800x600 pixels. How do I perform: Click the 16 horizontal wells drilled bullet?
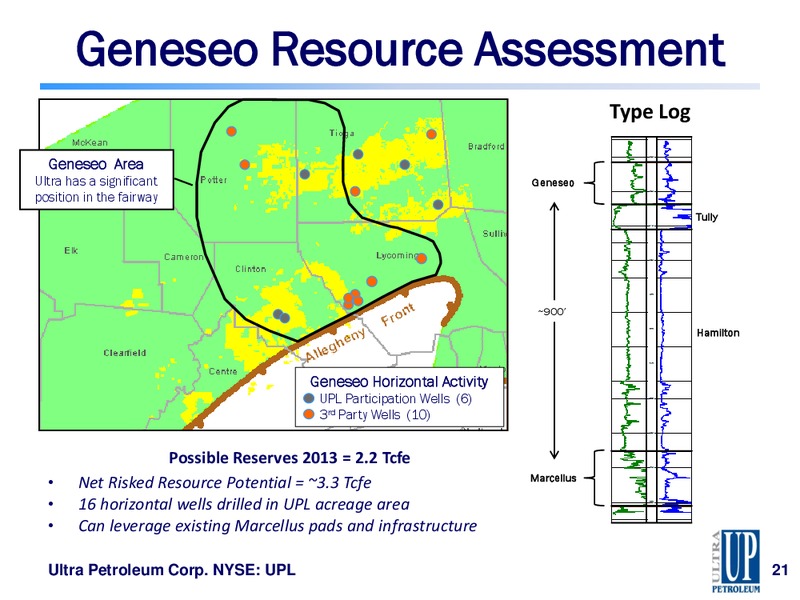point(244,504)
